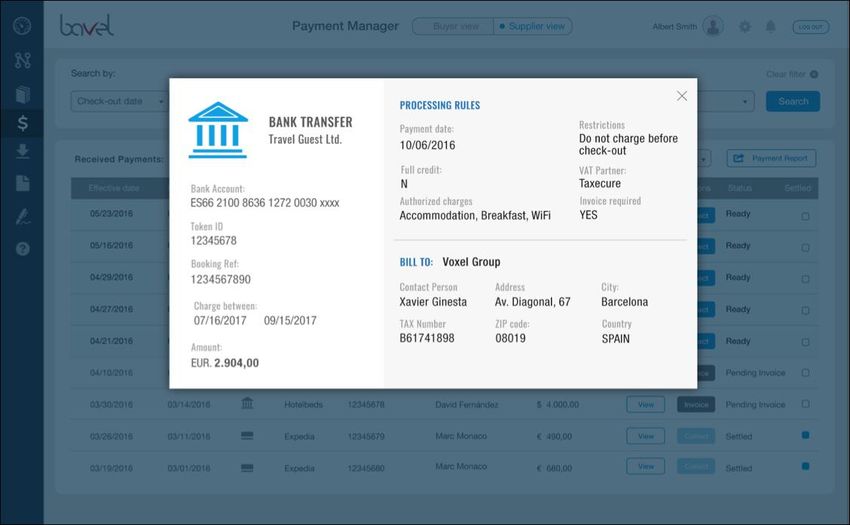This screenshot has height=525, width=850.
Task: Click card icon in Expedia 12345680 row
Action: point(247,468)
